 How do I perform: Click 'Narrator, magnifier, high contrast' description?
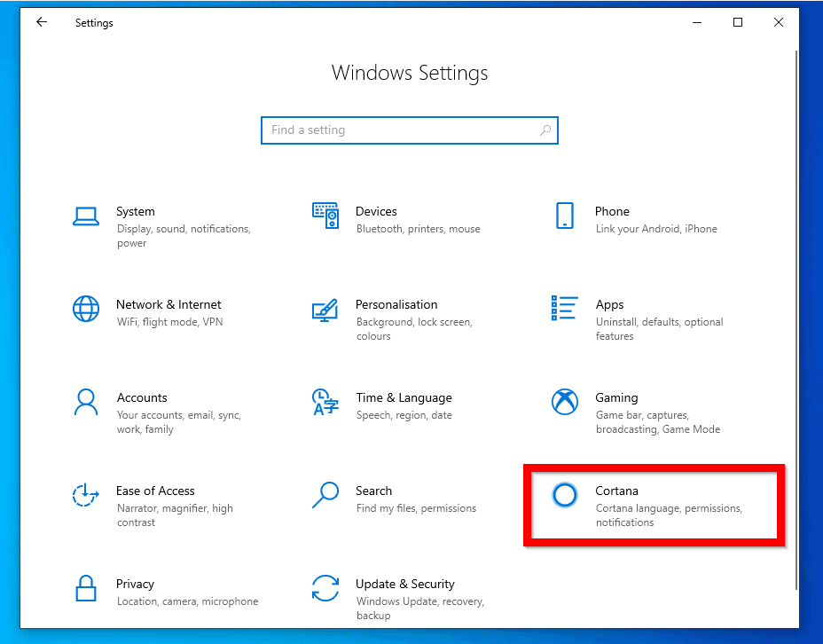coord(175,515)
